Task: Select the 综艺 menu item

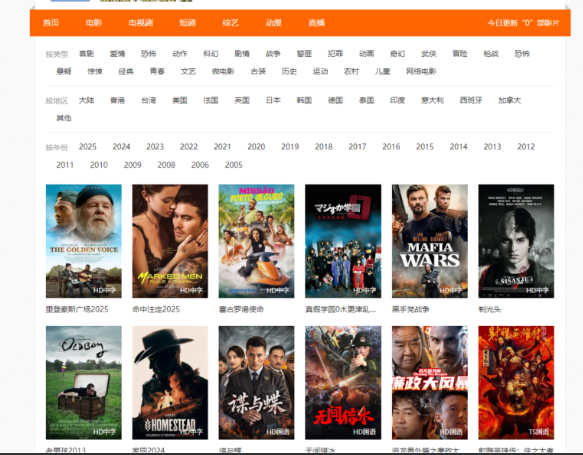Action: [x=231, y=23]
